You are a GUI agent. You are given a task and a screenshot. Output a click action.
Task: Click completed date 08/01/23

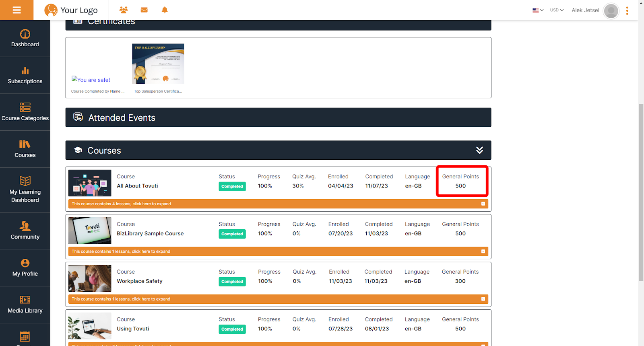click(377, 329)
